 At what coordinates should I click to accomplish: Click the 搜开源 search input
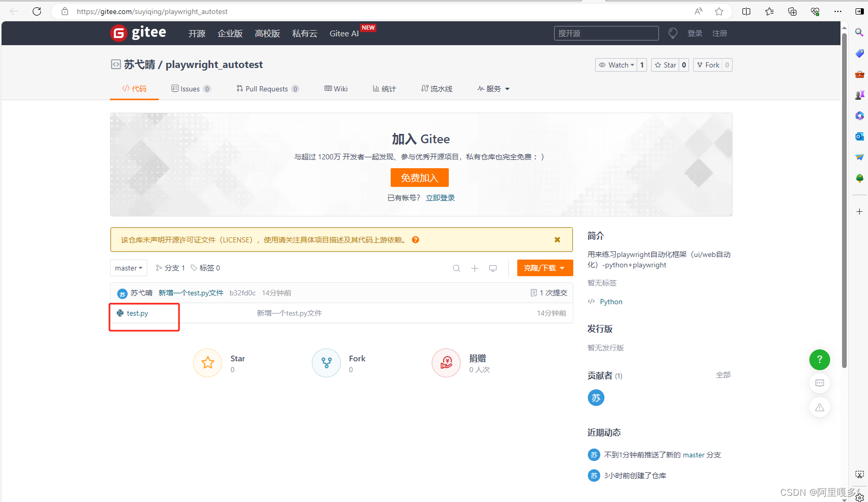click(x=607, y=33)
